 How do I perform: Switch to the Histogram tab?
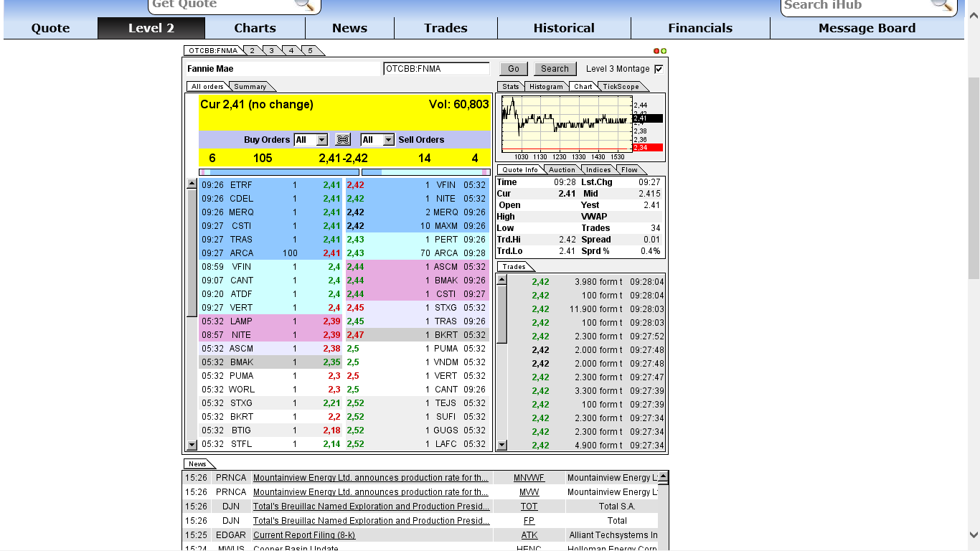(546, 86)
